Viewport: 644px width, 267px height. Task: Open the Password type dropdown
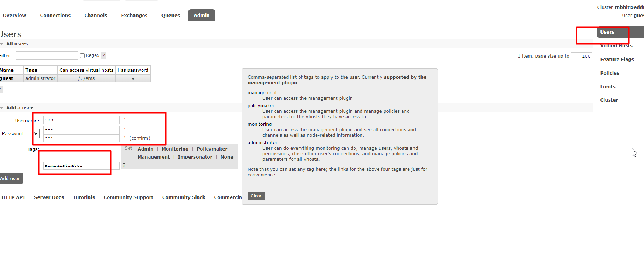click(x=20, y=133)
